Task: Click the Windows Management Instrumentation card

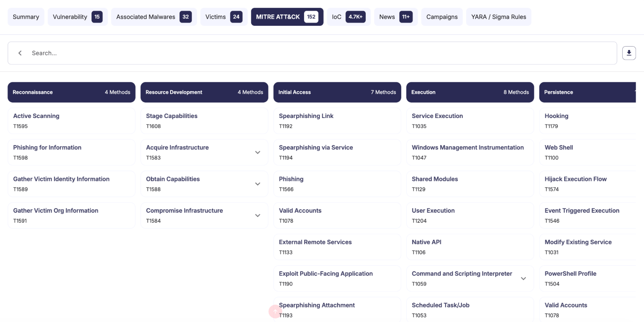Action: click(x=470, y=152)
